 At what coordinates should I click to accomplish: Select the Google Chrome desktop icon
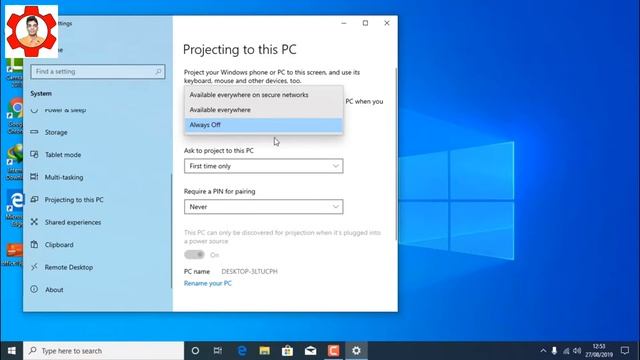point(15,116)
